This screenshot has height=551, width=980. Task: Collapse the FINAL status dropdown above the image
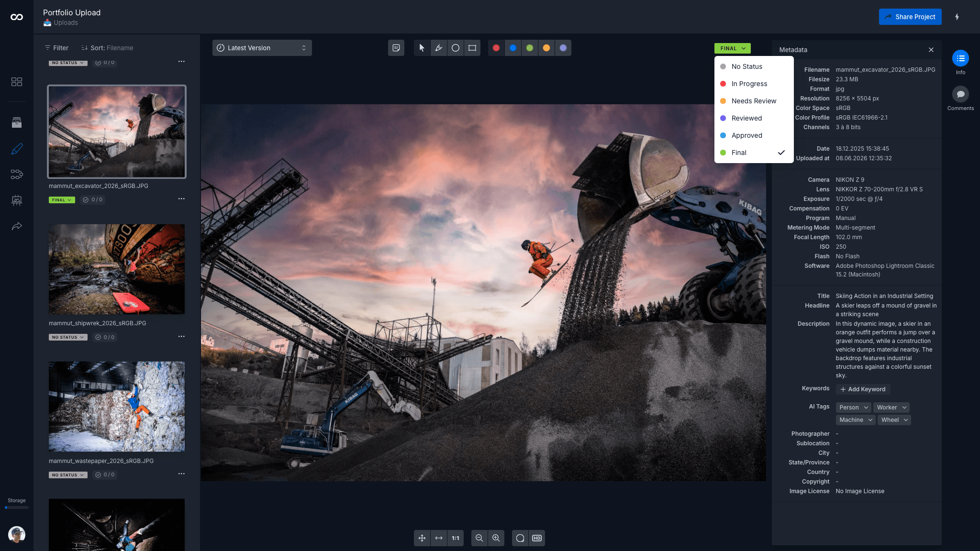tap(732, 48)
